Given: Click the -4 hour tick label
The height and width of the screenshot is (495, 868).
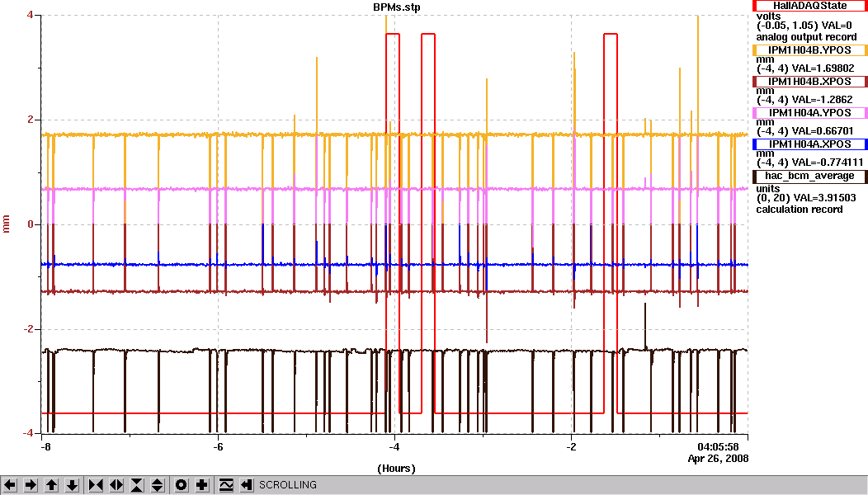Looking at the screenshot, I should click(x=394, y=447).
